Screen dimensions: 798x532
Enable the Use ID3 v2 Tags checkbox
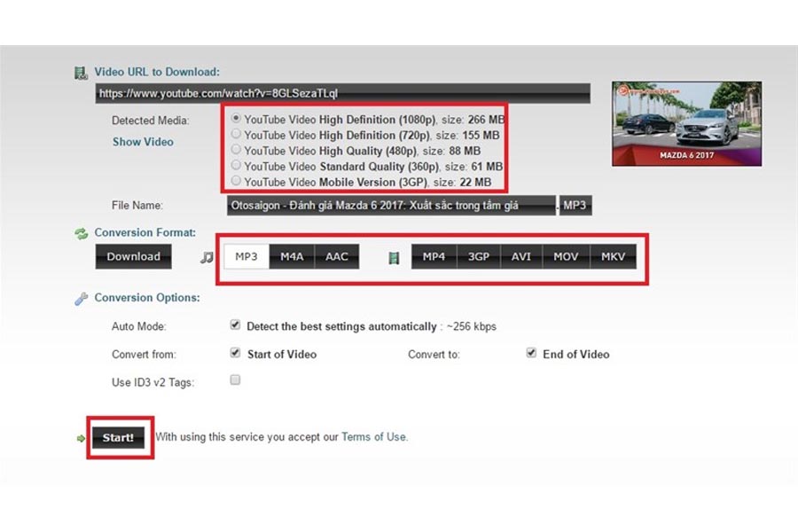click(235, 379)
